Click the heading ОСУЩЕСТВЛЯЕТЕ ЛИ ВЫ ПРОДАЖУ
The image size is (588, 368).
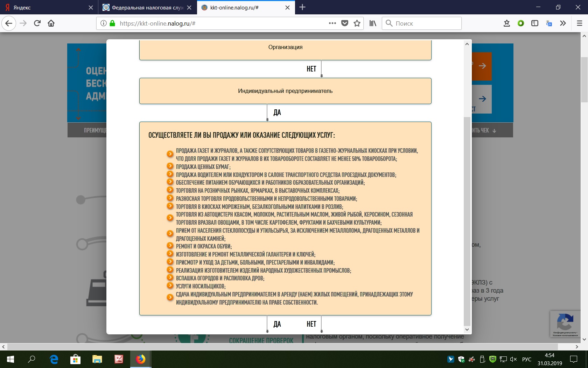tap(241, 135)
